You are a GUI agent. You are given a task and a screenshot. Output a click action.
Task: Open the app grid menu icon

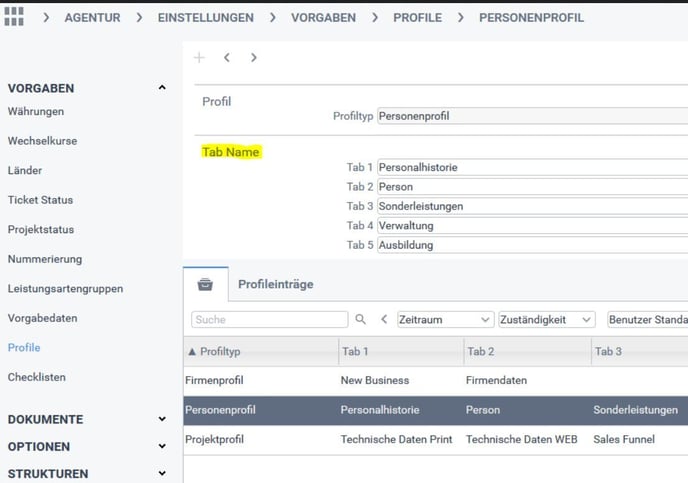coord(14,17)
